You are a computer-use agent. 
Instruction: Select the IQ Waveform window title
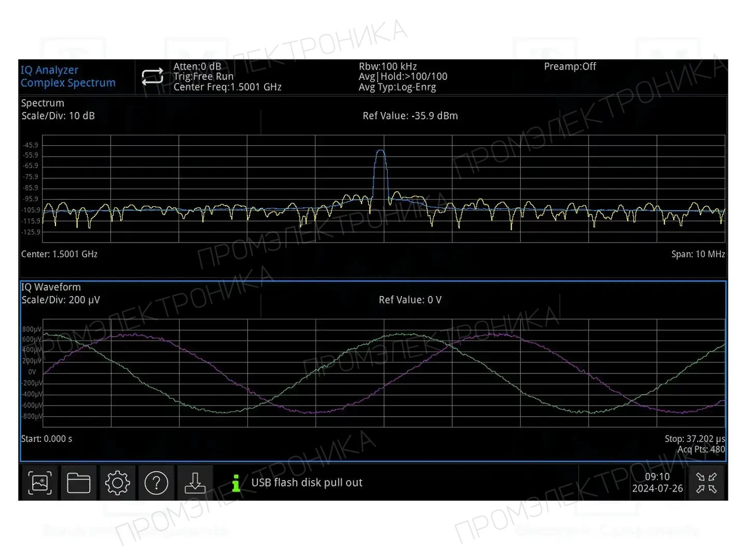click(x=51, y=287)
